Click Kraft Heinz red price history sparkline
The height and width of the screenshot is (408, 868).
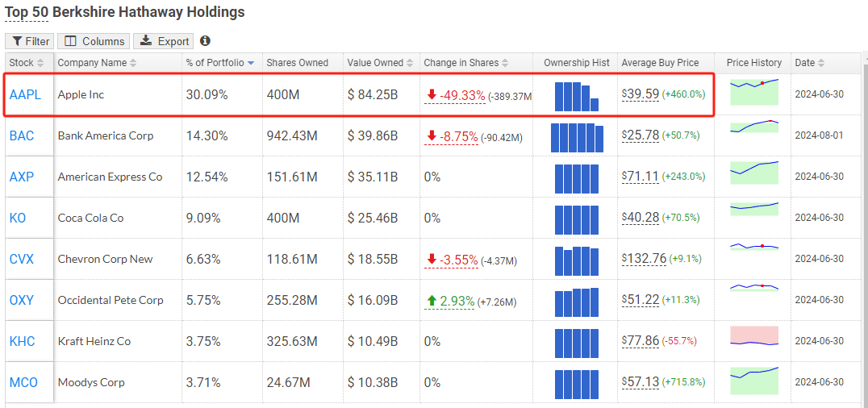754,336
